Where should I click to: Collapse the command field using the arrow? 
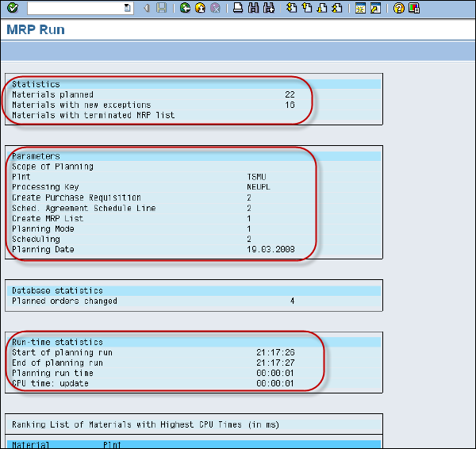tap(147, 8)
